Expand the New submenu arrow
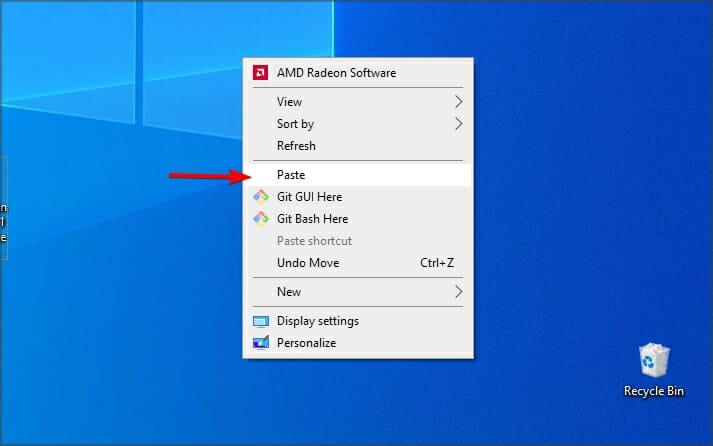Screen dimensions: 713x446 point(458,292)
